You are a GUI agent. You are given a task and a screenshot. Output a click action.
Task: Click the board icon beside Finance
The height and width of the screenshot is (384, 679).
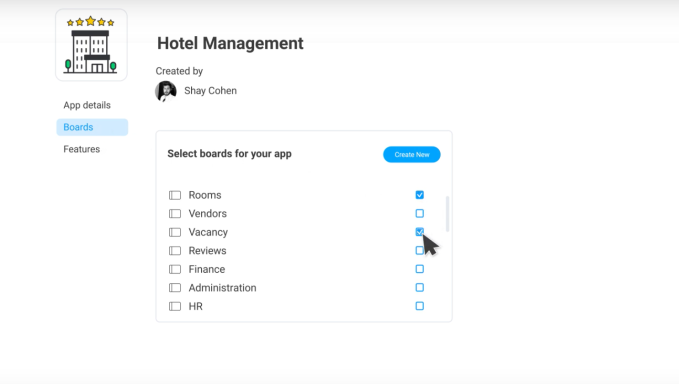175,269
